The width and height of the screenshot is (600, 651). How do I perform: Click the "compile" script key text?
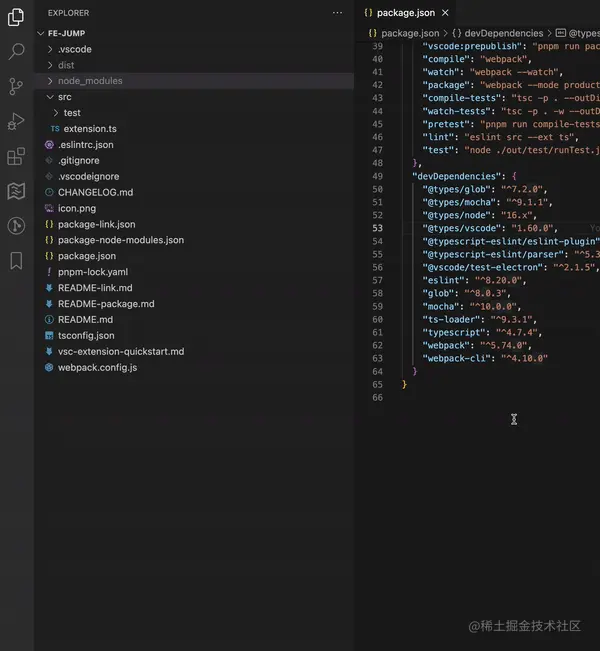[x=446, y=59]
